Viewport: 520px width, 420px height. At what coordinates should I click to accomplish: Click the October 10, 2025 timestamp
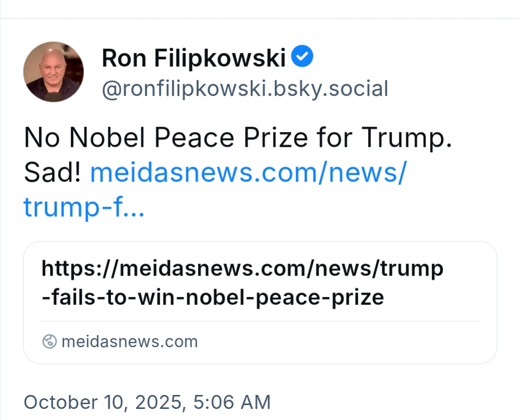[104, 402]
